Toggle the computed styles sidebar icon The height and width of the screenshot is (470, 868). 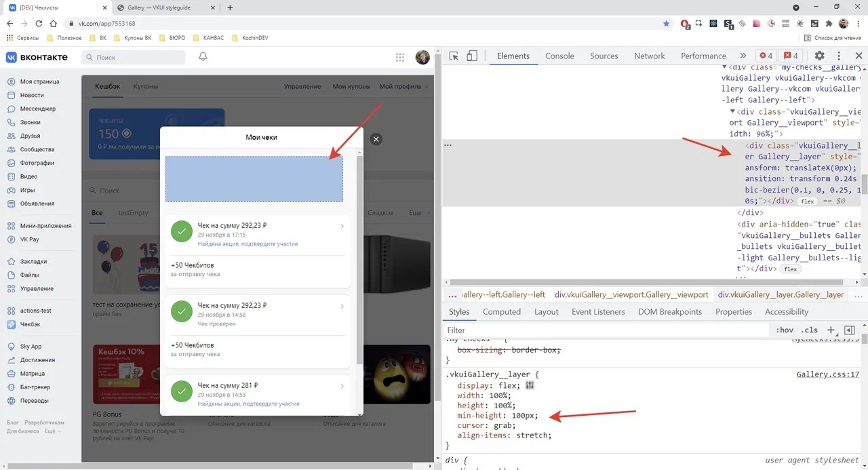[x=849, y=330]
